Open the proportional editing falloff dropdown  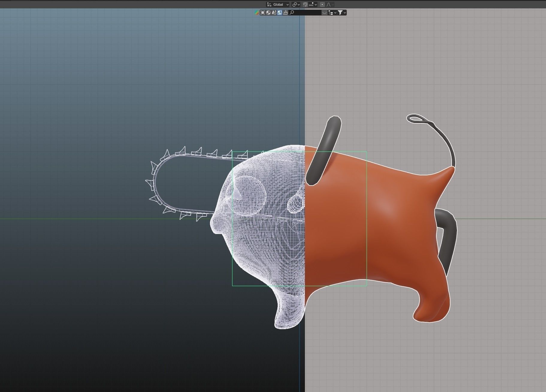click(330, 4)
